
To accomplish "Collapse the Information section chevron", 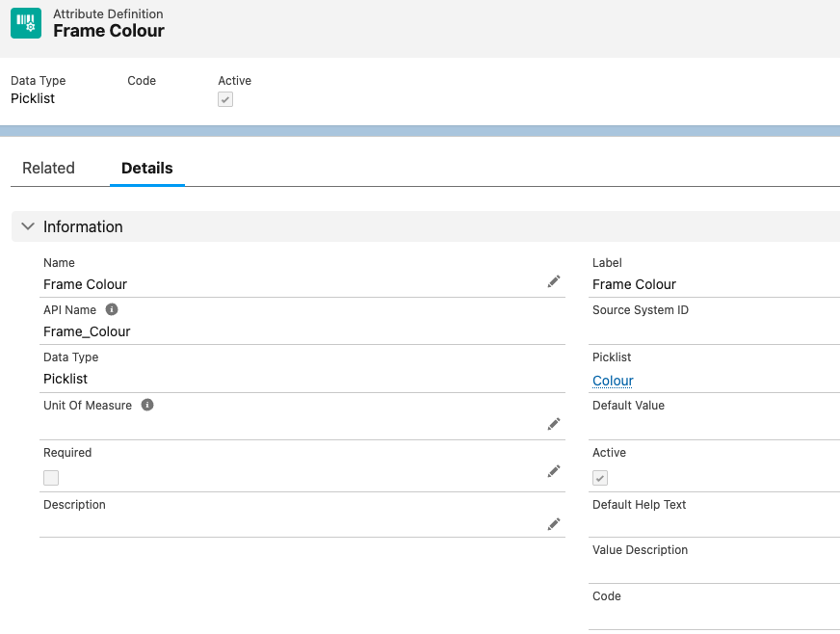I will [27, 226].
